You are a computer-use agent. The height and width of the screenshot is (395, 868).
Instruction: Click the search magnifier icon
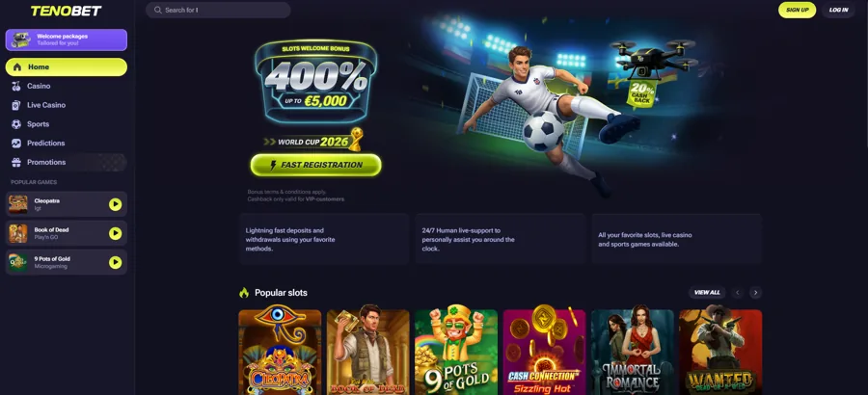[x=158, y=10]
